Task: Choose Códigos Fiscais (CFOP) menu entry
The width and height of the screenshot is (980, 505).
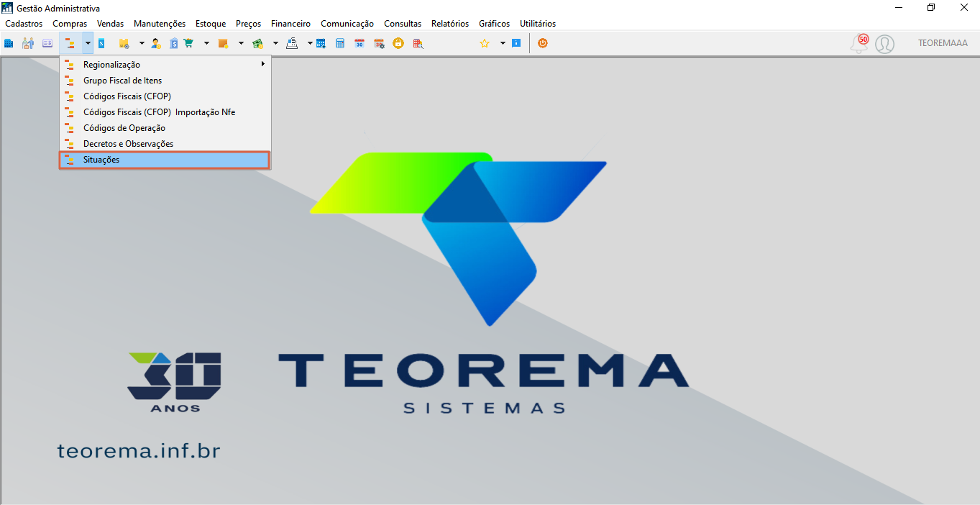Action: (x=165, y=96)
